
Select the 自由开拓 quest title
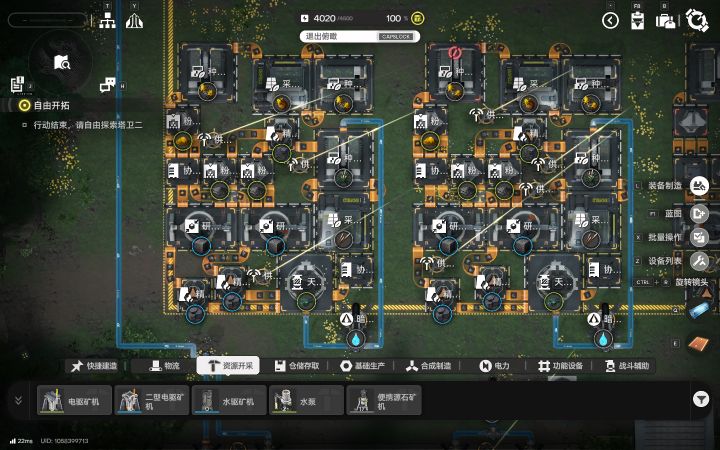point(51,106)
